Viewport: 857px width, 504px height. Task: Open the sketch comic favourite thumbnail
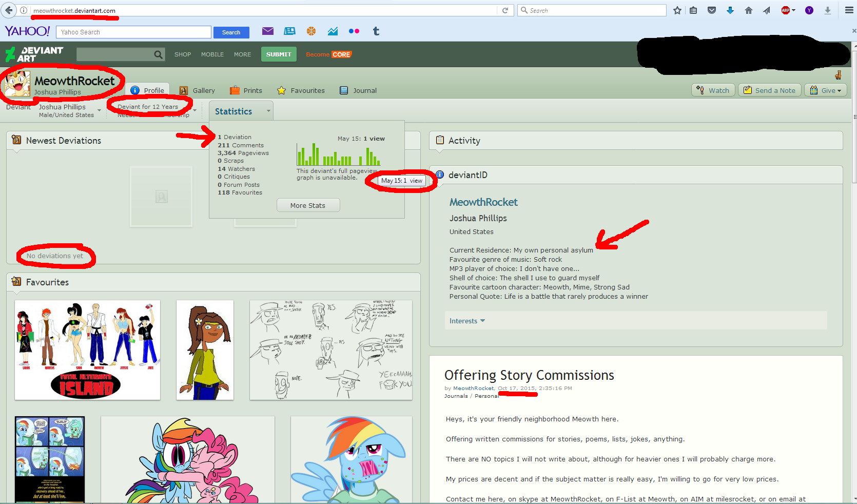[331, 350]
